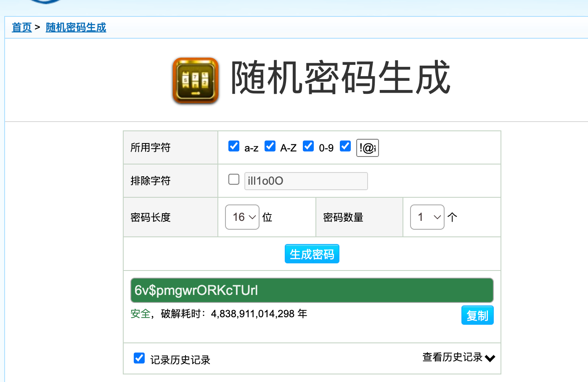Click the exclude characters field showing ill1o0O

(306, 181)
